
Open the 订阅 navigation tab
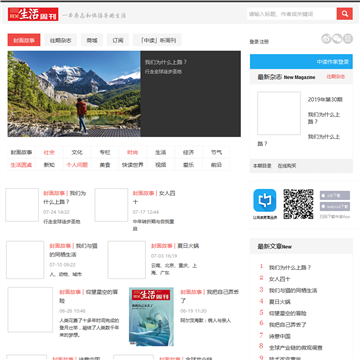(x=118, y=40)
